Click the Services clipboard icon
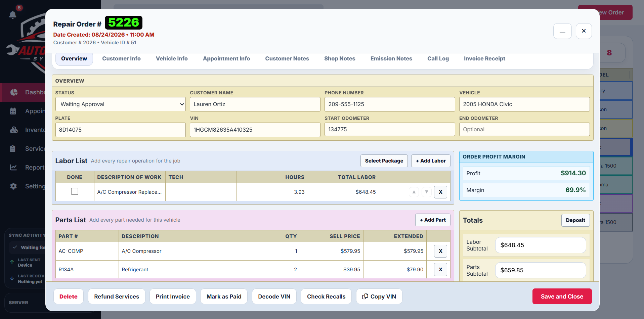Screen dimensions: 644x319 point(13,149)
